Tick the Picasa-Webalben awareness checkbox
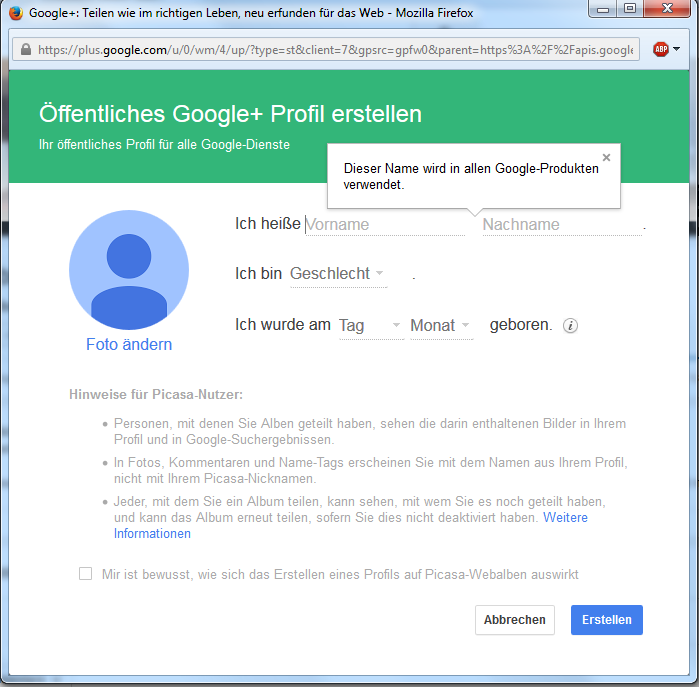 86,574
